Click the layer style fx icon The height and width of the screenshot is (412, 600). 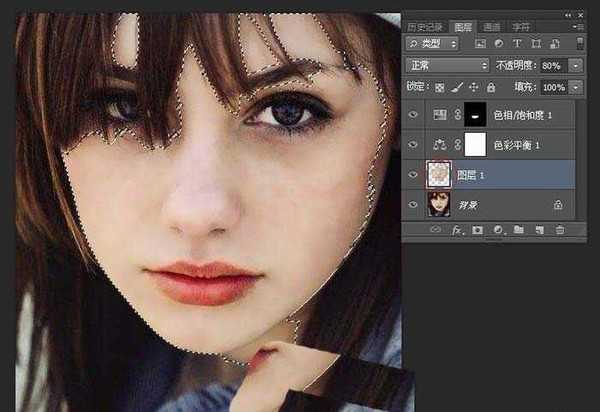pos(459,230)
